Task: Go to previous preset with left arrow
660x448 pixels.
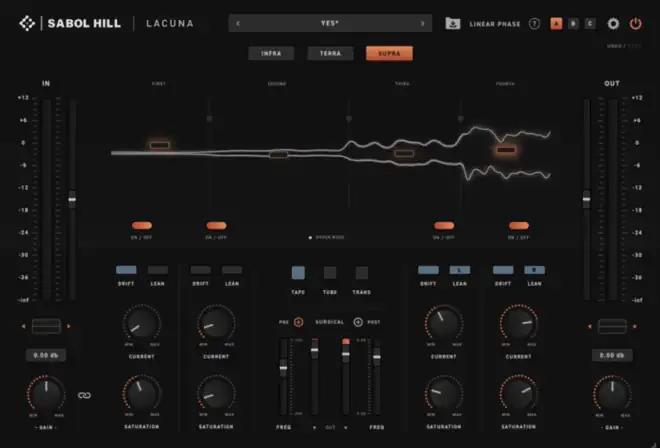Action: (x=238, y=24)
